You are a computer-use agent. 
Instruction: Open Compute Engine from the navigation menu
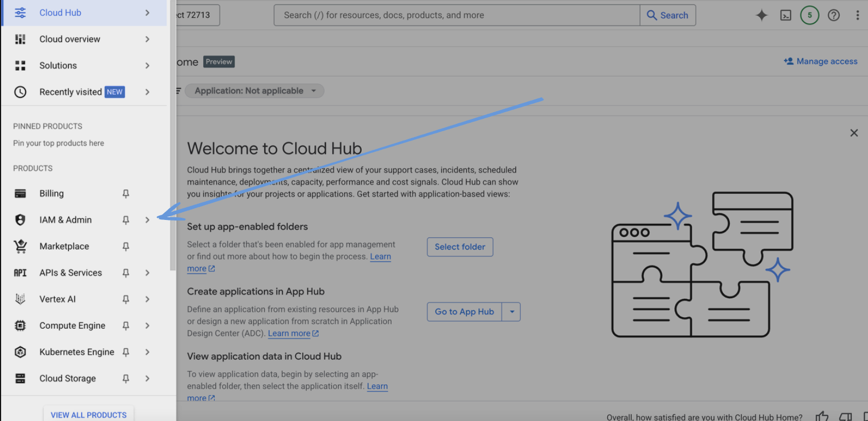point(72,326)
